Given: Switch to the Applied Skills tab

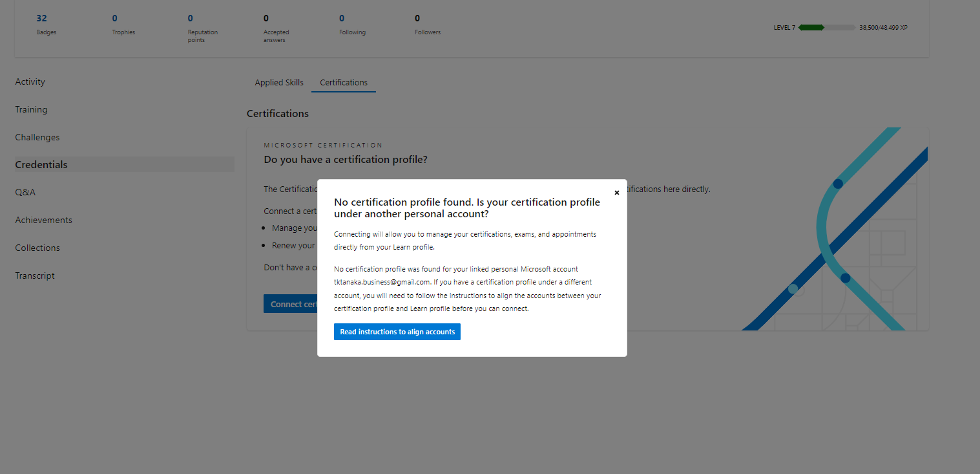Looking at the screenshot, I should pos(279,82).
